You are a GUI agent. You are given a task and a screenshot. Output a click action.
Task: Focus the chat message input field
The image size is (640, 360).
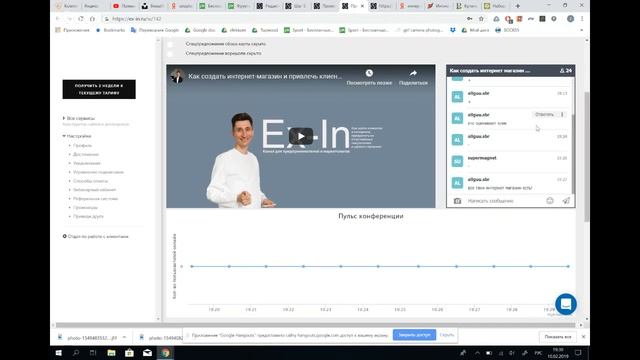pyautogui.click(x=504, y=201)
